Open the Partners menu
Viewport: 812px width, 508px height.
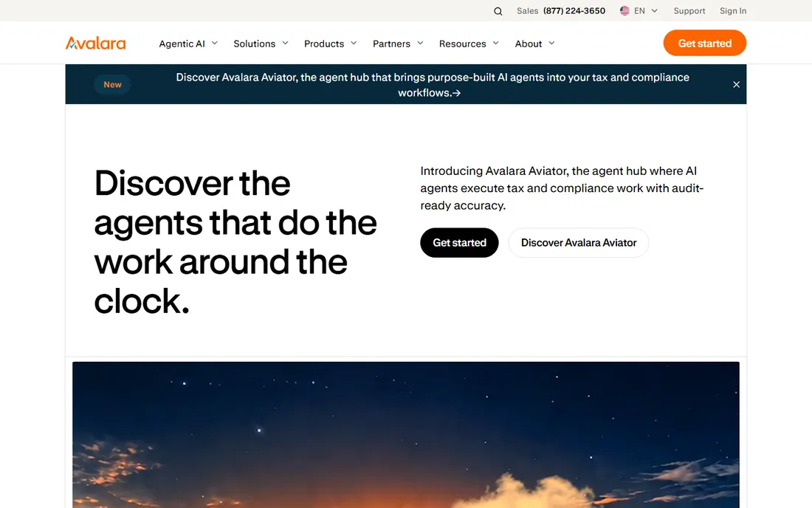click(x=391, y=44)
